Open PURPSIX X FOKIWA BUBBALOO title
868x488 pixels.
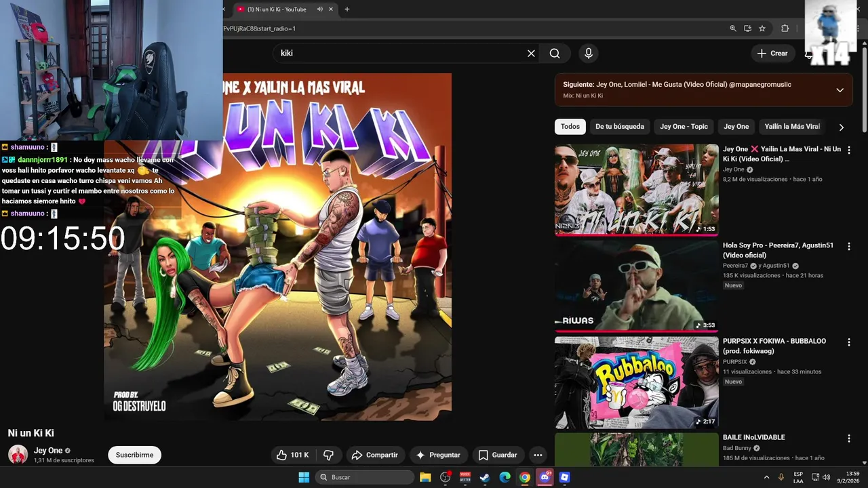click(x=774, y=346)
